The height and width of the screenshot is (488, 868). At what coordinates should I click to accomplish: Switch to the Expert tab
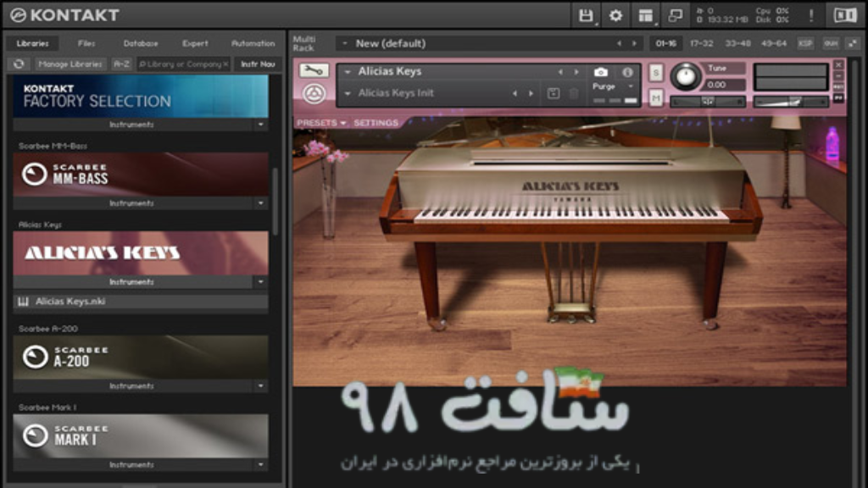pos(196,43)
